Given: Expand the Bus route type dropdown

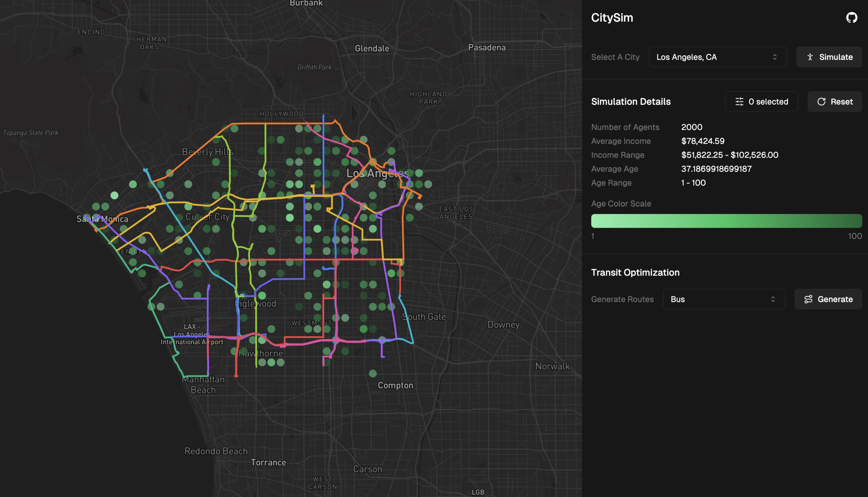Looking at the screenshot, I should pos(723,299).
